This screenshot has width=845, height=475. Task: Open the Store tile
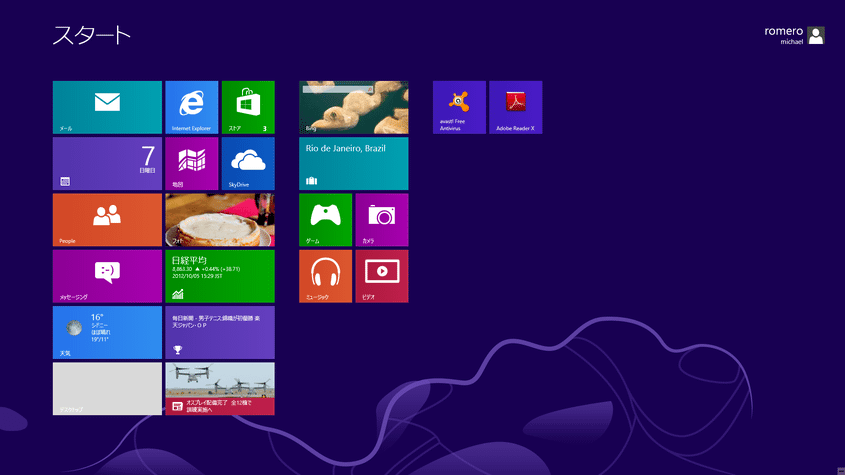[x=248, y=107]
